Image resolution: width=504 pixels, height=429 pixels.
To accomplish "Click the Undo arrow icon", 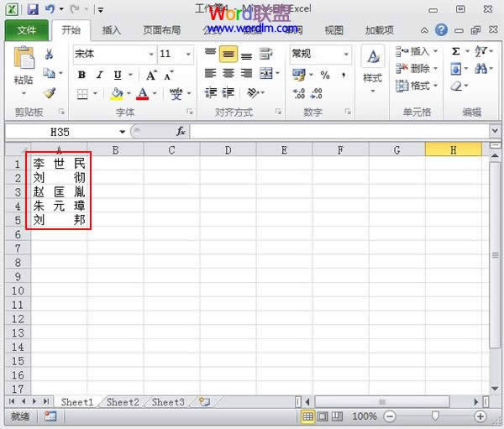I will pos(50,9).
